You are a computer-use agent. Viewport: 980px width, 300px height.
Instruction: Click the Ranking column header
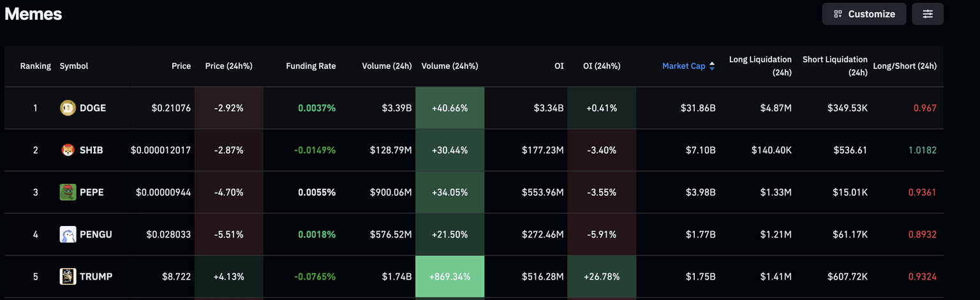[35, 66]
